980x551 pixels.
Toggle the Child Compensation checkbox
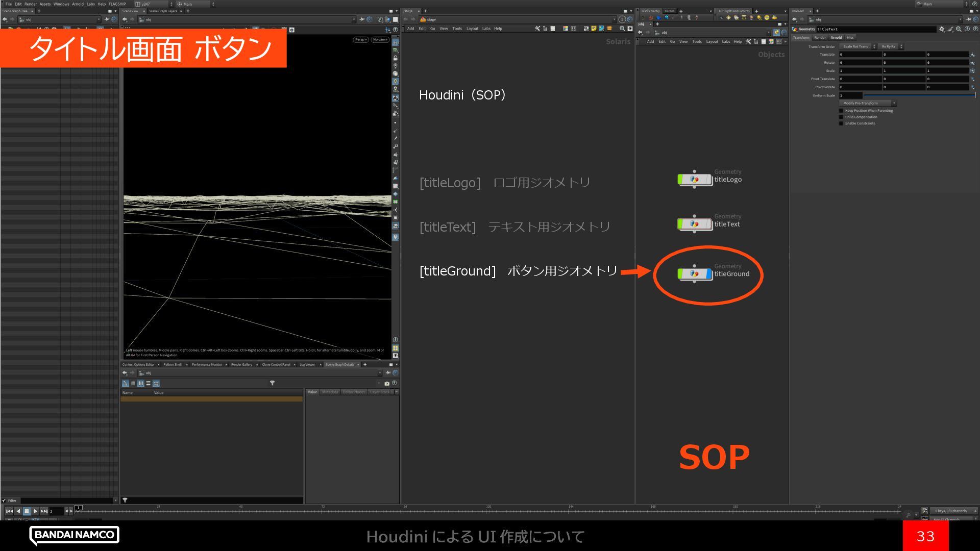click(x=841, y=117)
